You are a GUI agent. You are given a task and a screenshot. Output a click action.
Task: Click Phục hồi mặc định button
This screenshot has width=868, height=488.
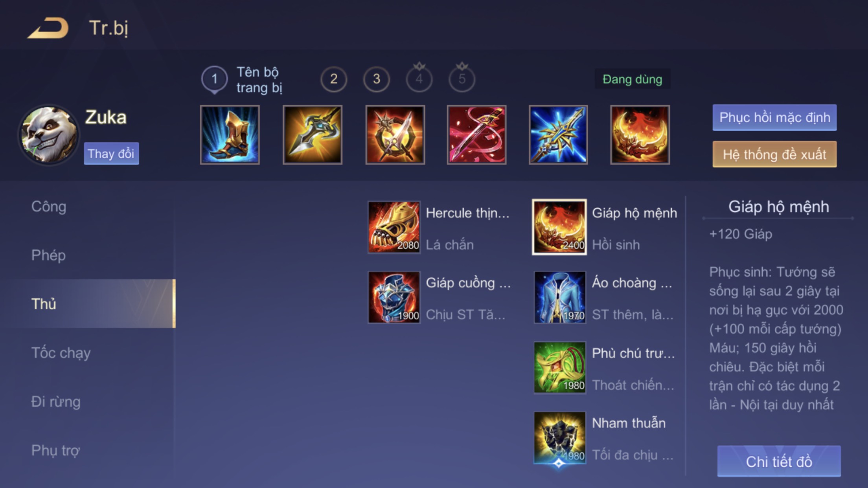coord(775,117)
